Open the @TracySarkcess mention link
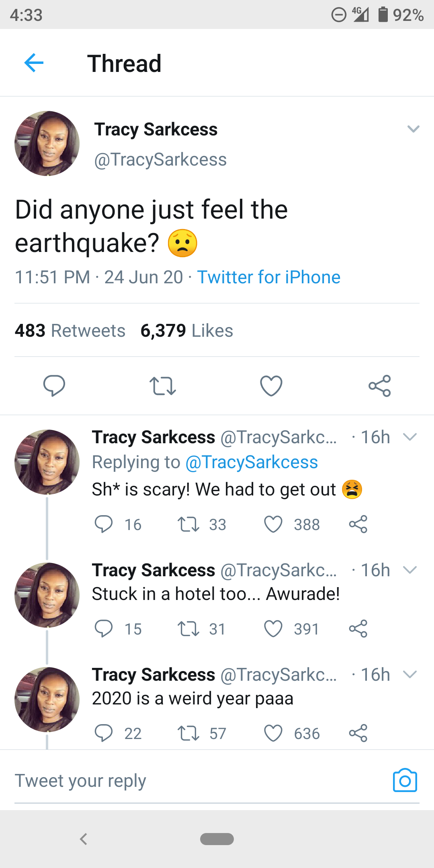434x868 pixels. click(x=252, y=462)
